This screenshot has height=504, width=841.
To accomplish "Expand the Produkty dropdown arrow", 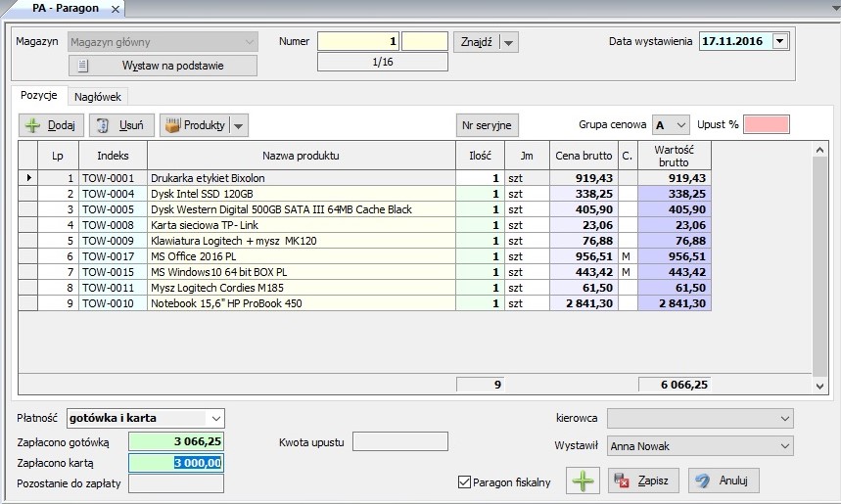I will point(239,125).
